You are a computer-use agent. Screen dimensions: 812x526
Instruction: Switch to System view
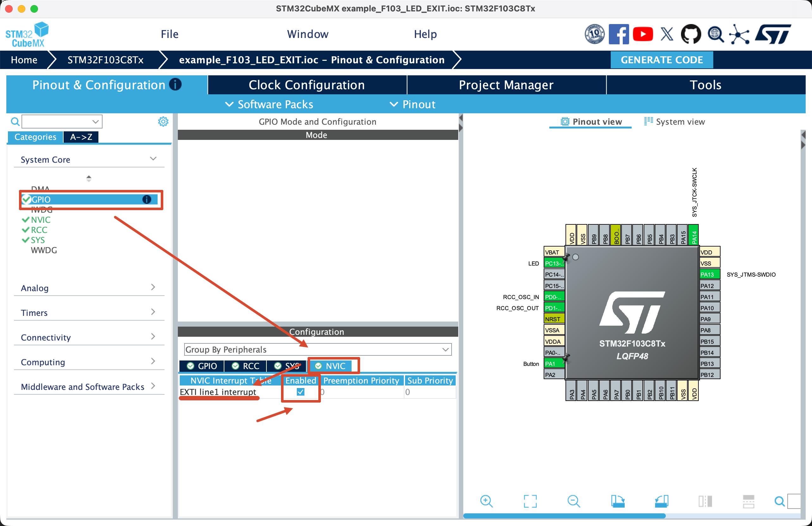click(674, 122)
